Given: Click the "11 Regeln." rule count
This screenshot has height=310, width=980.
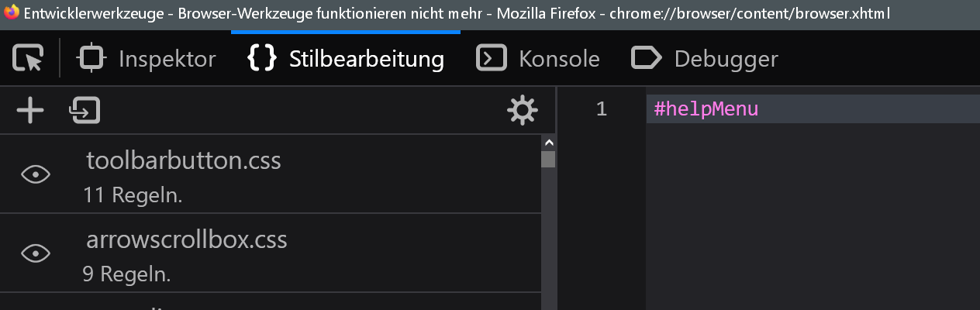Looking at the screenshot, I should [133, 195].
